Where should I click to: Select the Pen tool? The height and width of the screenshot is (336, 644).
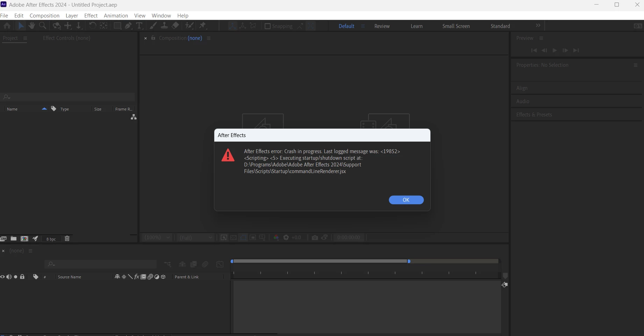coord(128,26)
